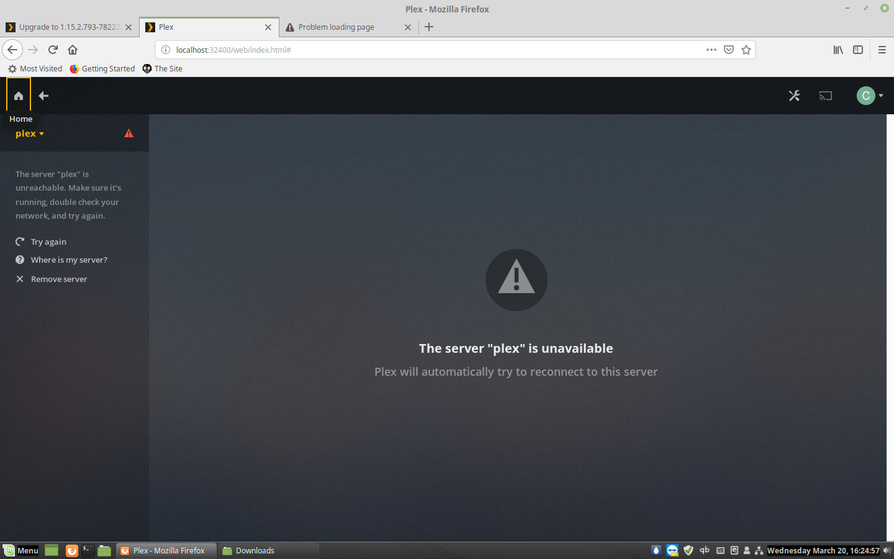Click the Plex back arrow icon
The image size is (894, 559).
(x=43, y=95)
